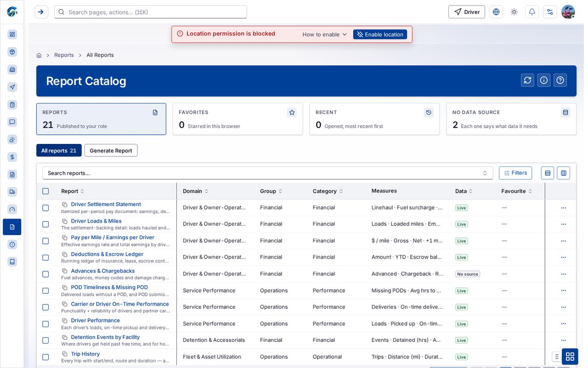The image size is (588, 368).
Task: Open the gauge speedometer icon in sidebar
Action: [12, 209]
